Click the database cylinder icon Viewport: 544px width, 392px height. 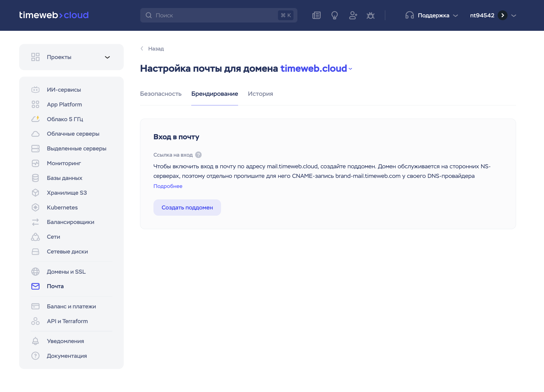pyautogui.click(x=35, y=178)
